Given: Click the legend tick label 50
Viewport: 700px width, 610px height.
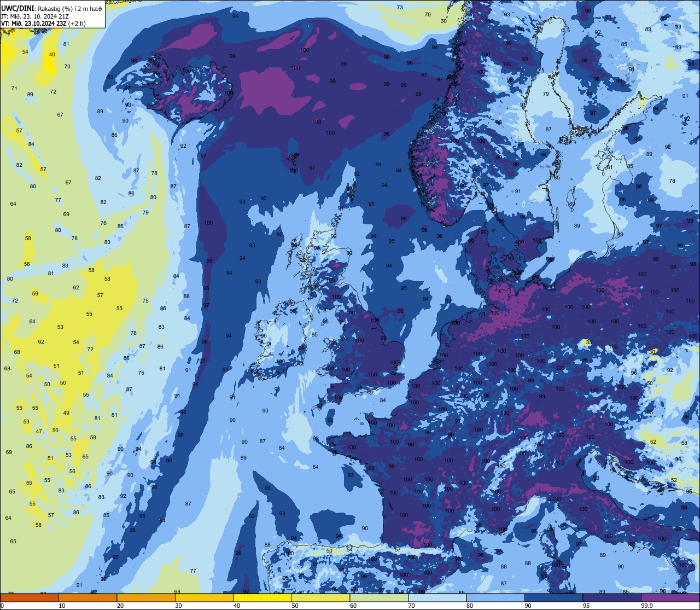Looking at the screenshot, I should 295,606.
